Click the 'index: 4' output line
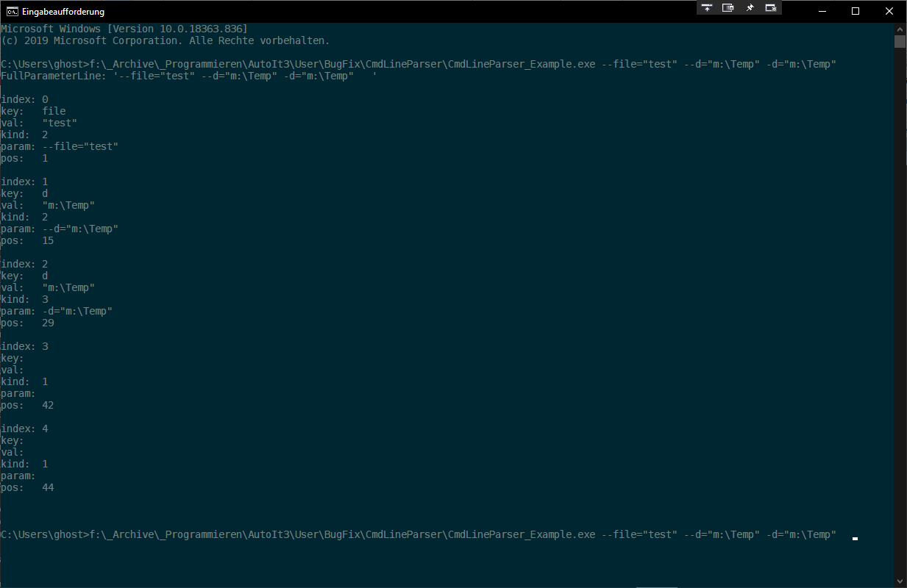The width and height of the screenshot is (907, 588). [x=24, y=429]
